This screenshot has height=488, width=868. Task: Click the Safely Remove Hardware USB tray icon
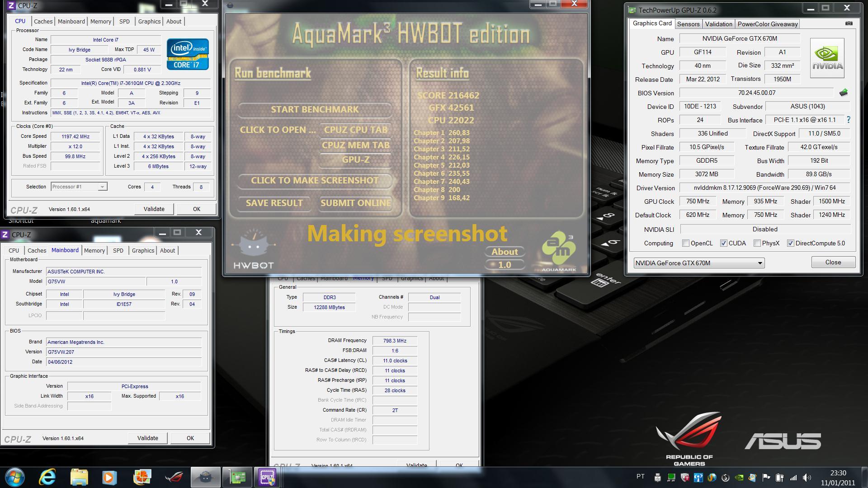point(658,477)
